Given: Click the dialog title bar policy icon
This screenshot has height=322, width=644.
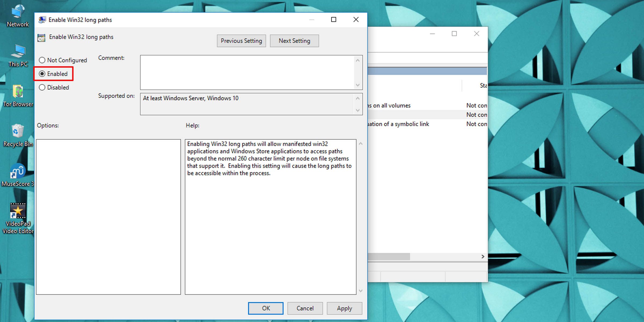Looking at the screenshot, I should [x=42, y=20].
